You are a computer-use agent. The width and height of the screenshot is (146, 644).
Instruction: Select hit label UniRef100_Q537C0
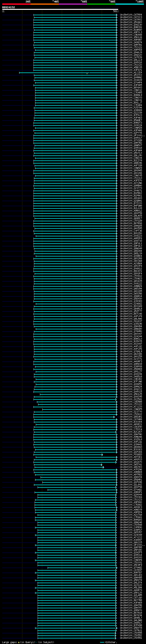pyautogui.click(x=131, y=75)
